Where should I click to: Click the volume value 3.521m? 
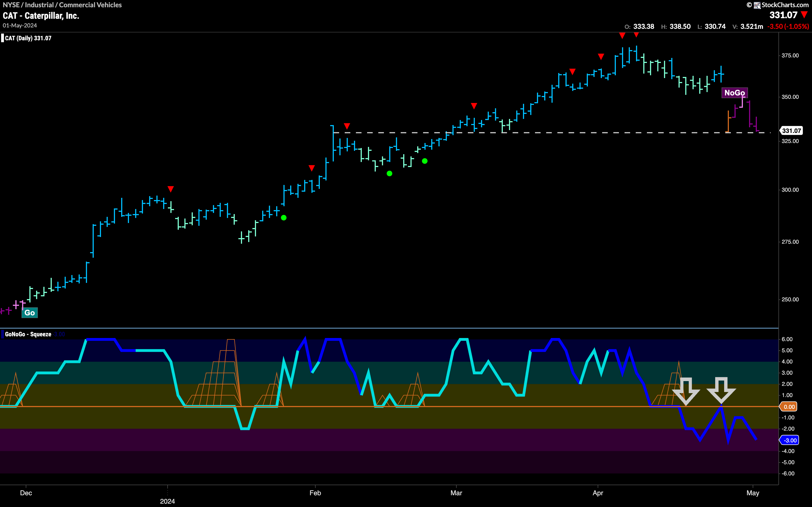tap(752, 27)
